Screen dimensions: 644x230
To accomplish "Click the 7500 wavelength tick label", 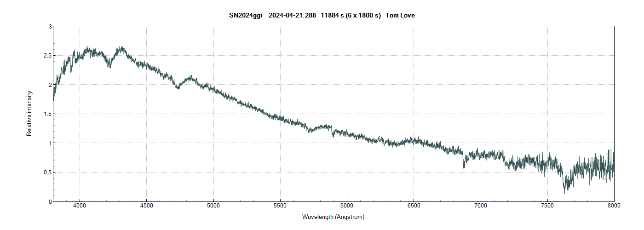I will [547, 207].
